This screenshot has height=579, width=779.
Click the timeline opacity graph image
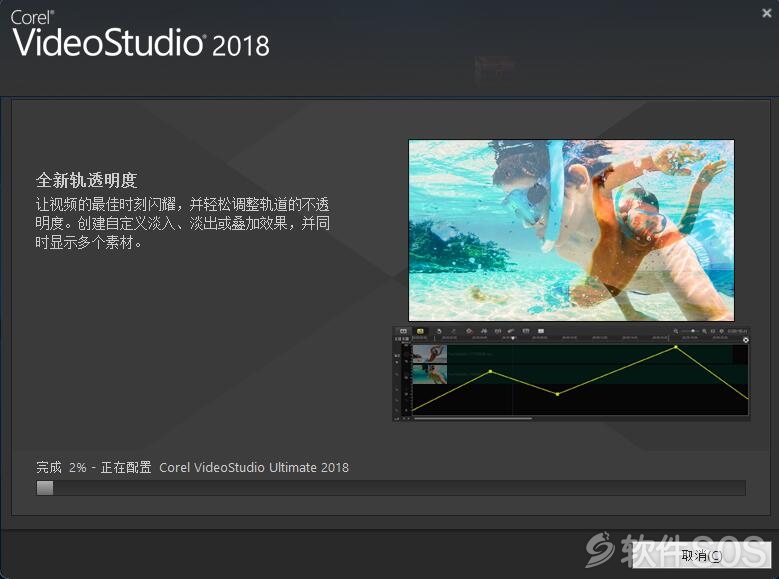pos(571,374)
